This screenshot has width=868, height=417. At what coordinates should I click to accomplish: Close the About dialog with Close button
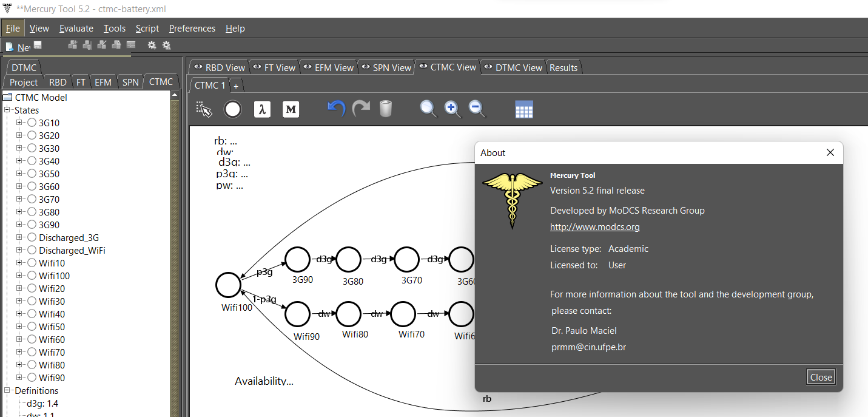[821, 377]
